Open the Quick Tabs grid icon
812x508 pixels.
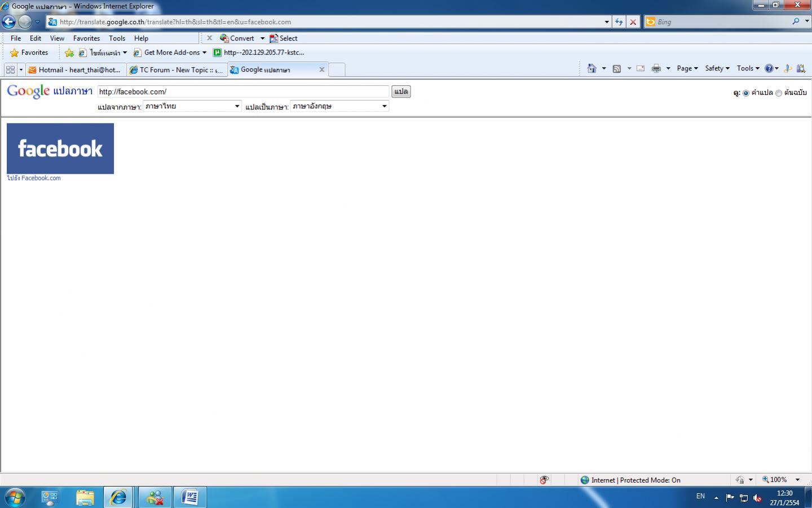point(10,69)
